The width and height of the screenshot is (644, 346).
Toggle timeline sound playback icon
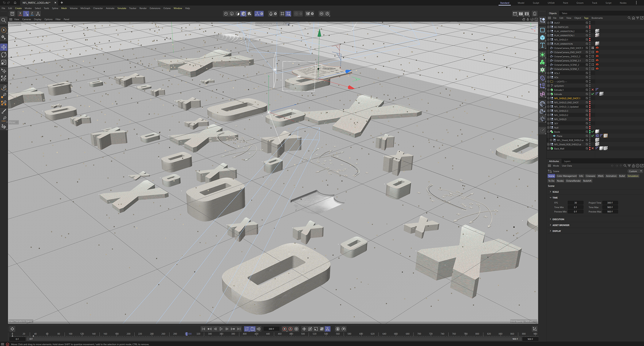[259, 329]
